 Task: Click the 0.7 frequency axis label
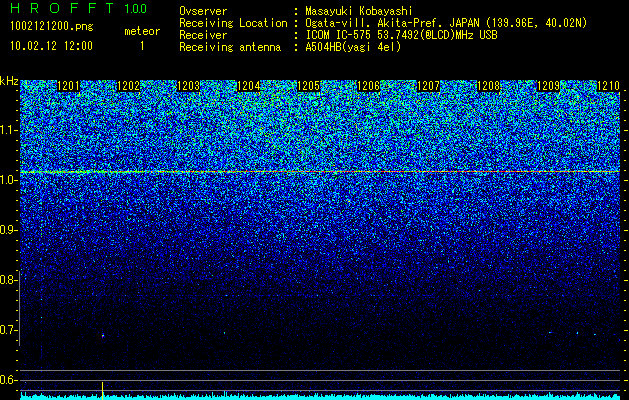8,330
